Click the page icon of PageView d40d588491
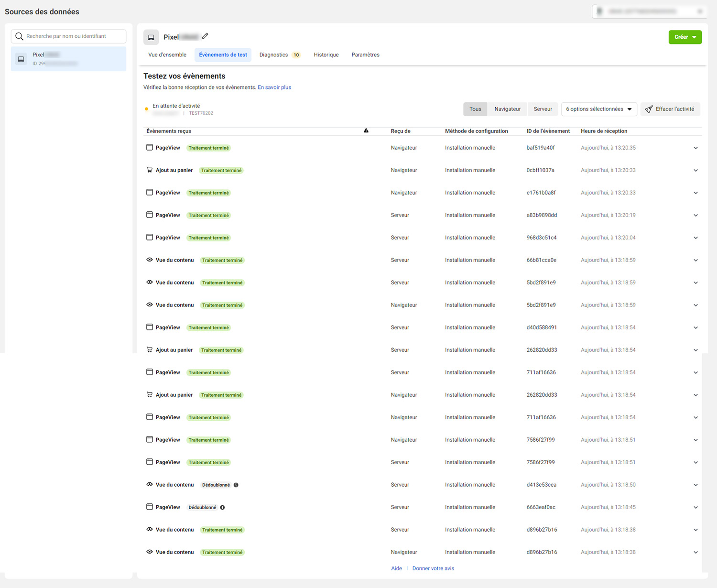This screenshot has width=717, height=588. coord(150,327)
